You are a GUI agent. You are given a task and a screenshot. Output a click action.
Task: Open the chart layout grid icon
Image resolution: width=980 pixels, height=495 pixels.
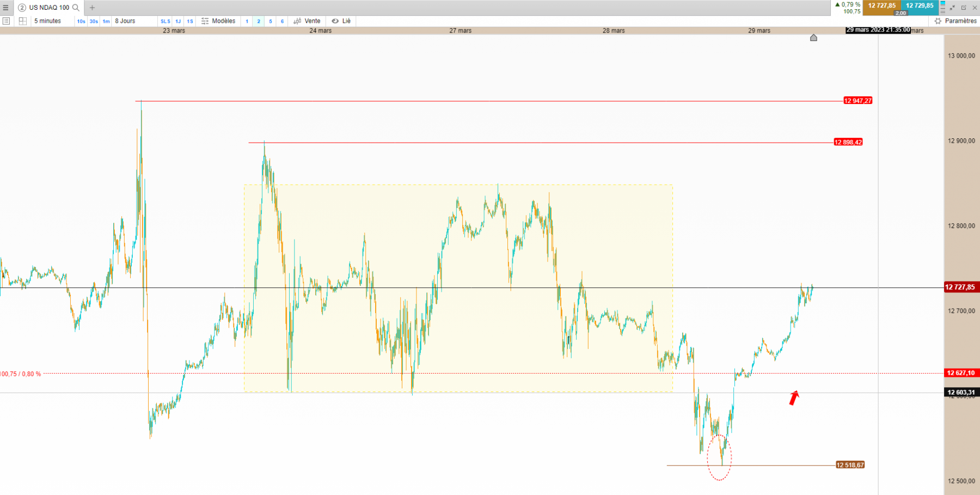pyautogui.click(x=23, y=21)
